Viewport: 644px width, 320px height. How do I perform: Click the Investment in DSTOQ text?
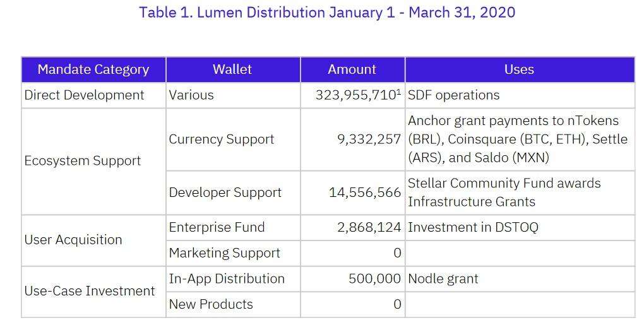[473, 227]
